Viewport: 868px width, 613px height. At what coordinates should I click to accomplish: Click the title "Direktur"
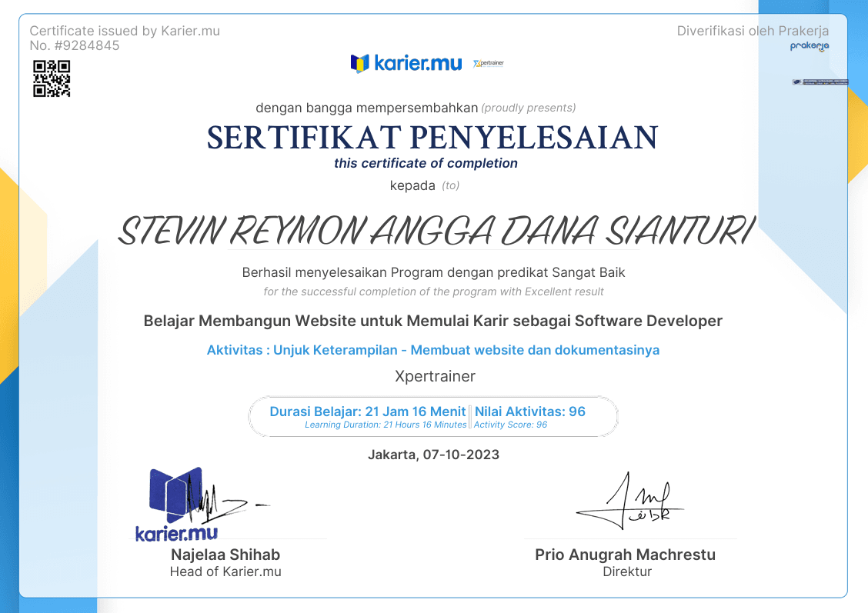(627, 572)
